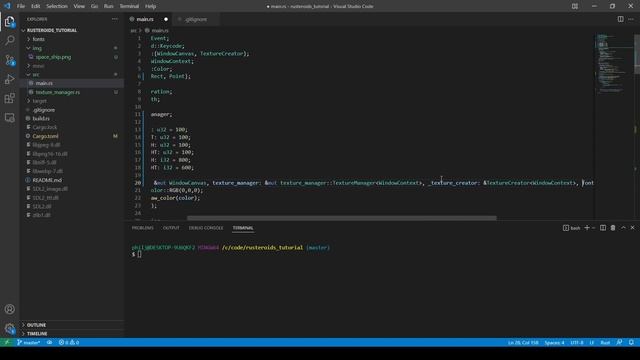The height and width of the screenshot is (360, 640).
Task: Click errors and warnings count in status bar
Action: (69, 342)
